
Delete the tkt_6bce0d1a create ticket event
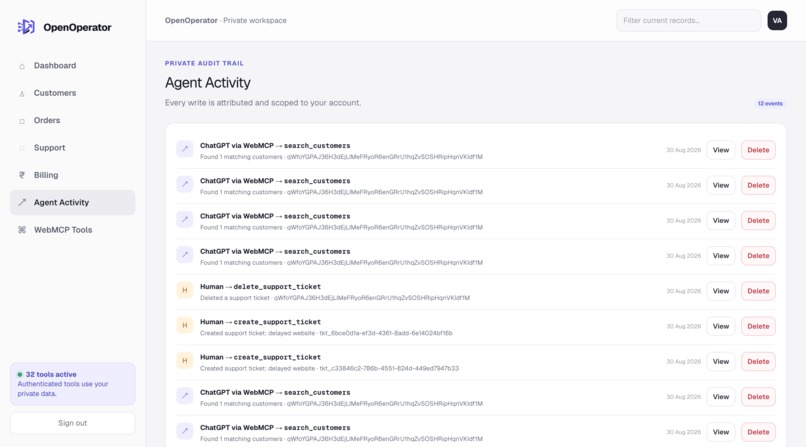758,326
